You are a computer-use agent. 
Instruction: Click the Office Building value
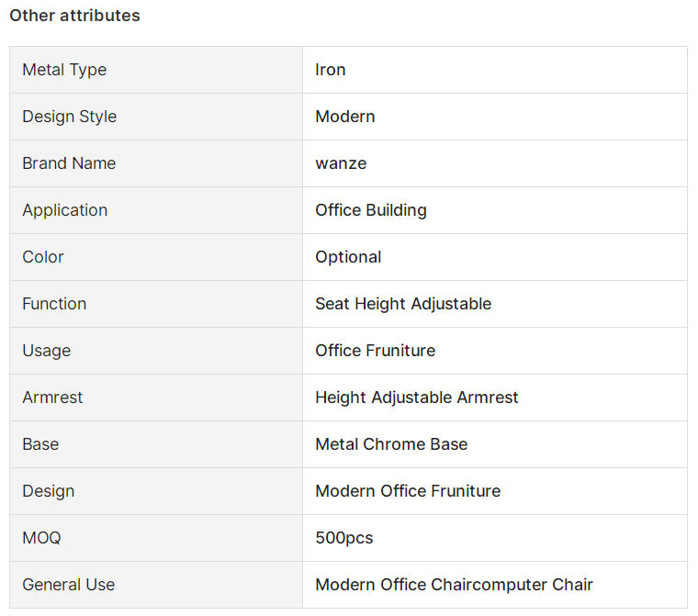pos(371,210)
